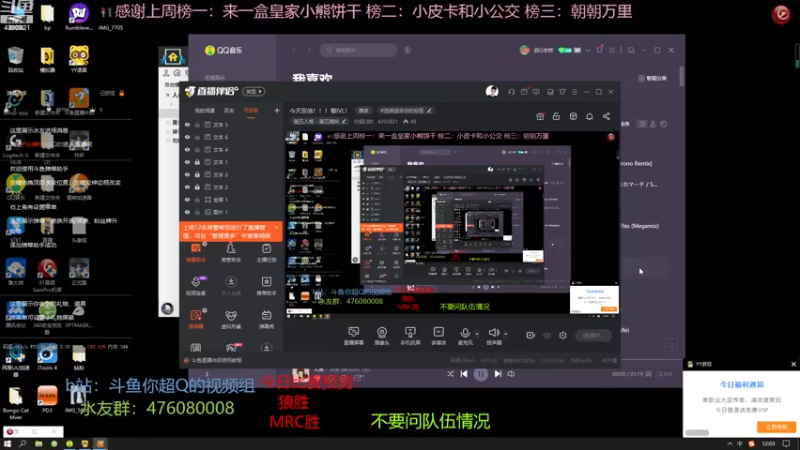Image resolution: width=800 pixels, height=450 pixels.
Task: Open 弹幕助手 tool
Action: 196,253
